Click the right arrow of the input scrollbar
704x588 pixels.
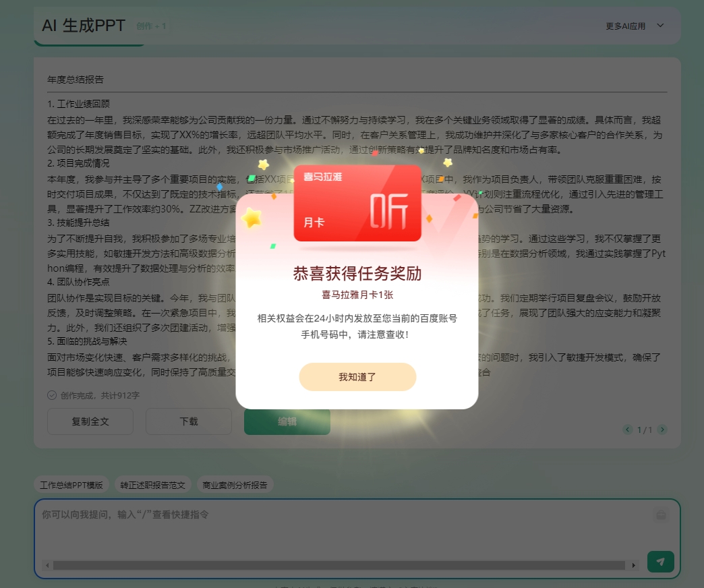tap(633, 564)
